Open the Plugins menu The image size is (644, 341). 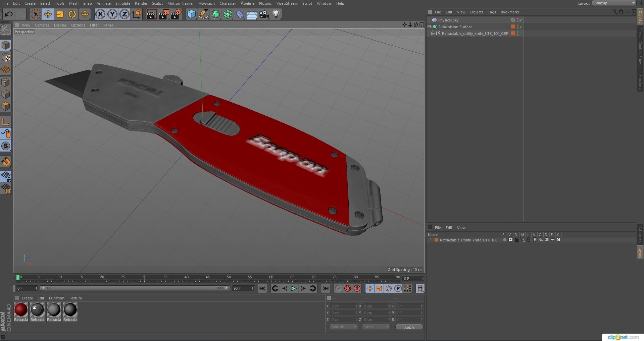(x=265, y=3)
